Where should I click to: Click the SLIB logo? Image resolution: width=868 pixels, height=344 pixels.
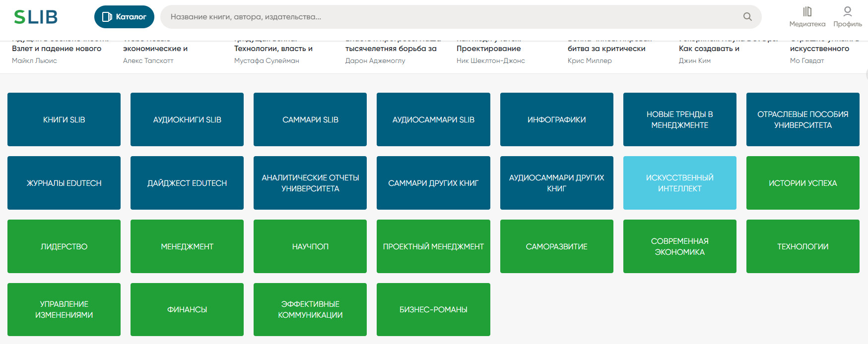pos(36,17)
